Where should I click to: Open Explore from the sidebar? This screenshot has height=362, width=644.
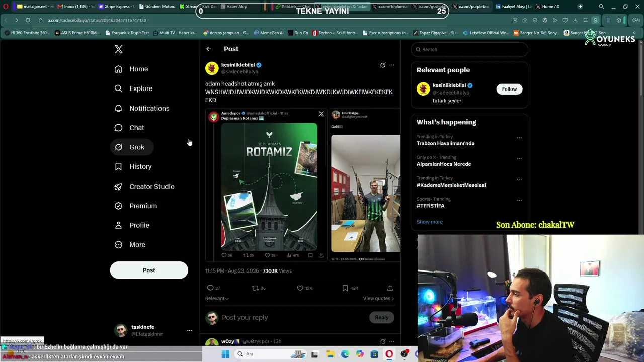tap(133, 88)
